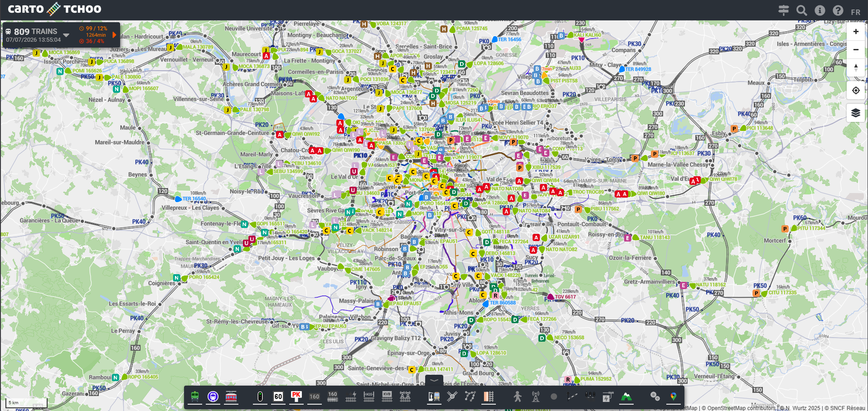Toggle the speed limit 60 sign layer
Screen dimensions: 868x411
tap(278, 396)
